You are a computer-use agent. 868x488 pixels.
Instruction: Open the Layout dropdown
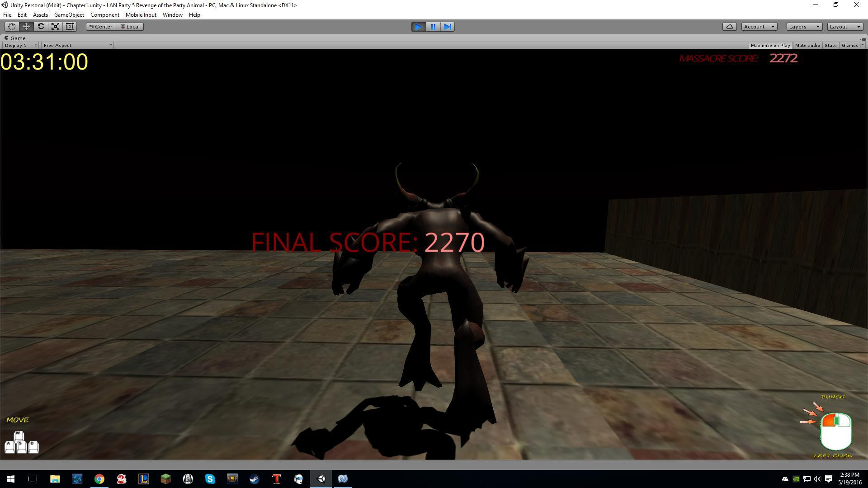(x=845, y=27)
